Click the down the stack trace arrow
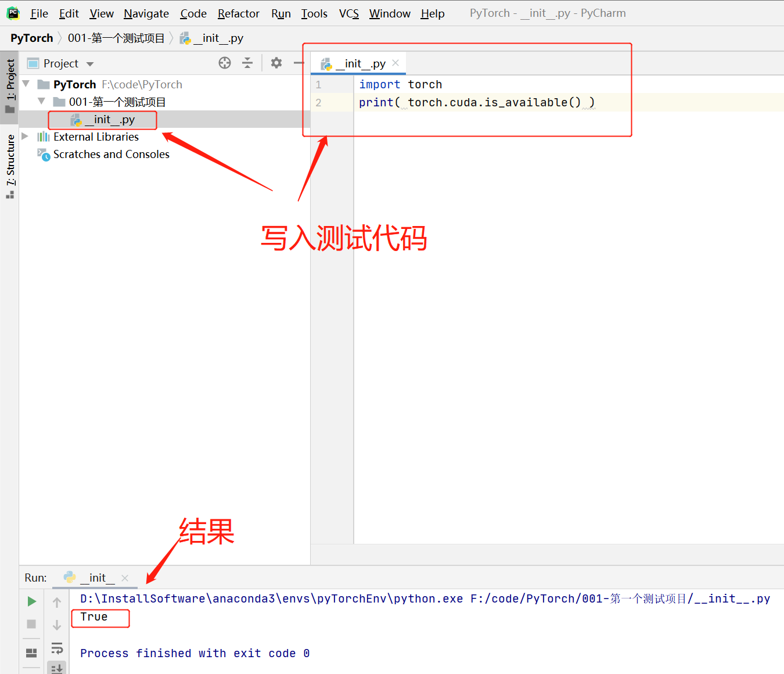This screenshot has width=784, height=674. pos(57,625)
